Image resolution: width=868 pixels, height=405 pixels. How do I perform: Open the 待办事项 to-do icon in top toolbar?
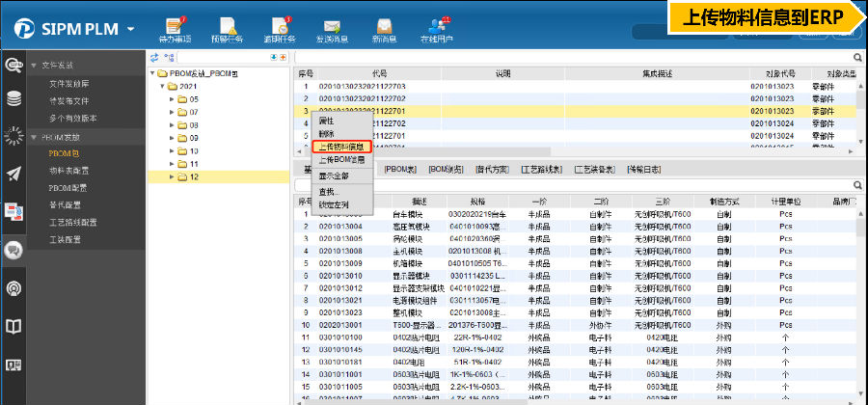coord(176,26)
